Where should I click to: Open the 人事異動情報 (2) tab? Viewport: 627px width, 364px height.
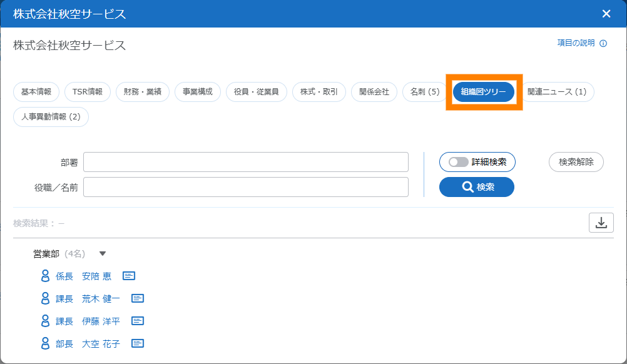tap(51, 117)
